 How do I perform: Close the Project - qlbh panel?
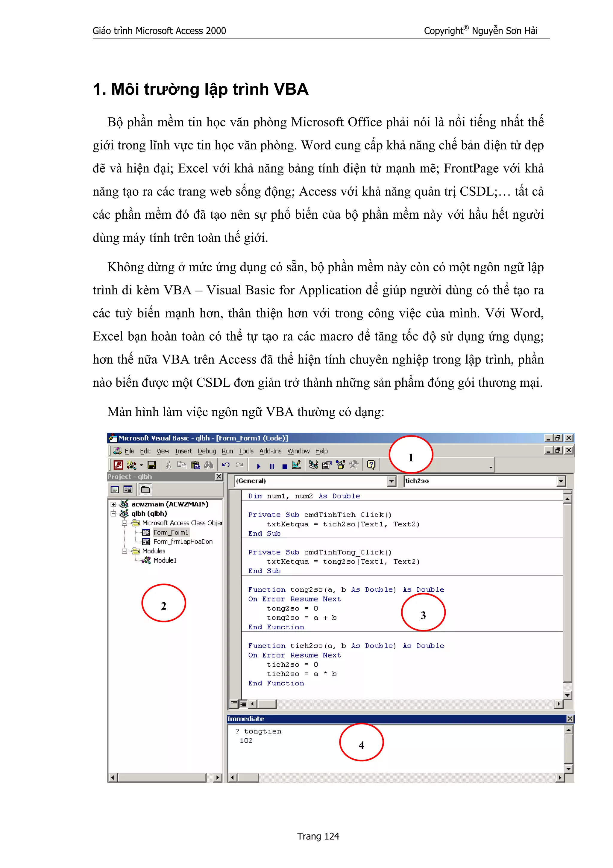coord(219,476)
